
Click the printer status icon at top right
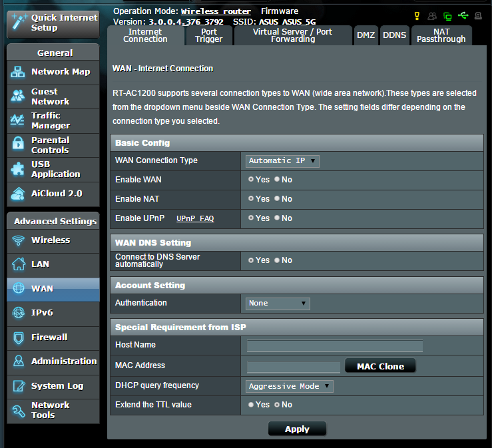[x=478, y=16]
